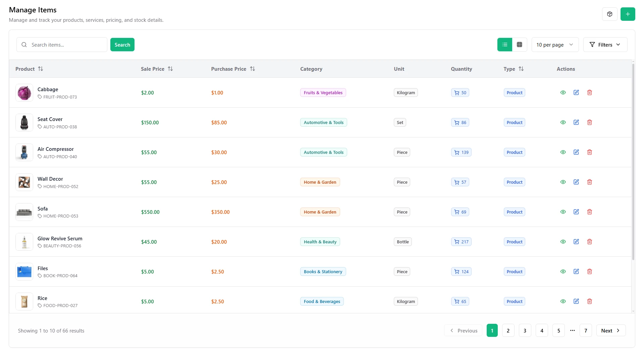Select page 4 in pagination
Viewport: 644px width, 362px height.
coord(542,330)
